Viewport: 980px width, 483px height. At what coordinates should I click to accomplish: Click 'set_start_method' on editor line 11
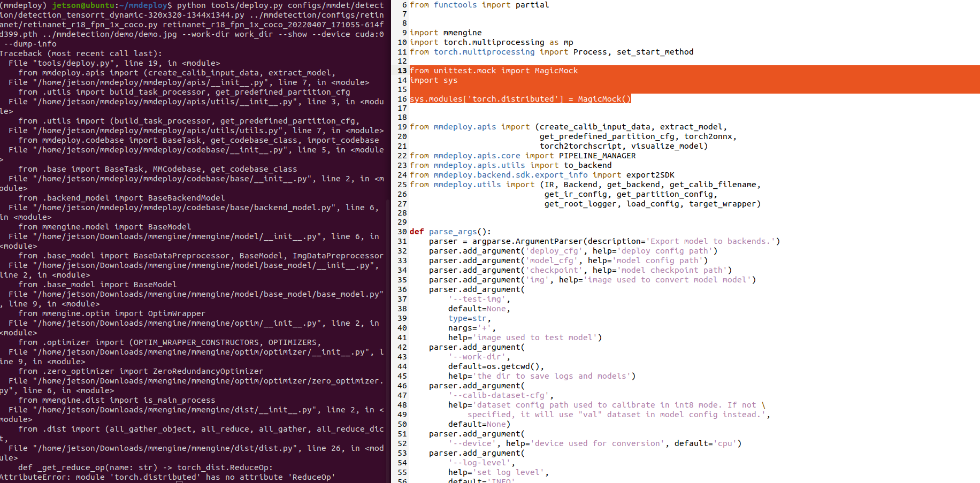click(655, 52)
